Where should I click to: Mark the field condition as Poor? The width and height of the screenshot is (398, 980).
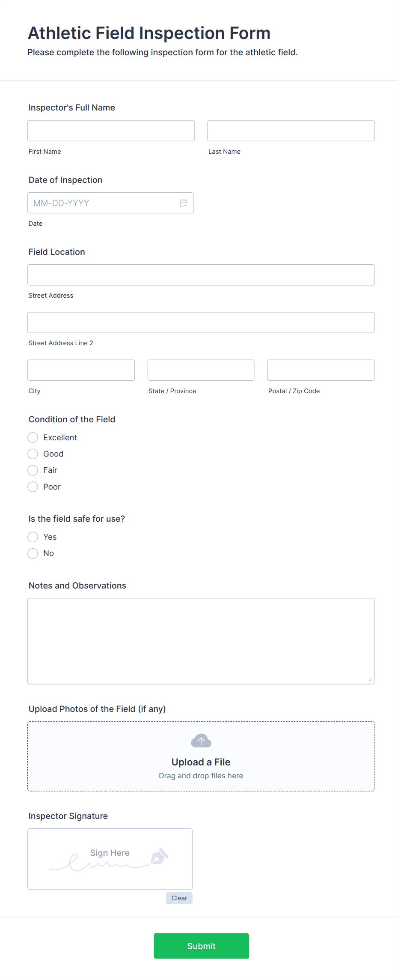pos(33,487)
